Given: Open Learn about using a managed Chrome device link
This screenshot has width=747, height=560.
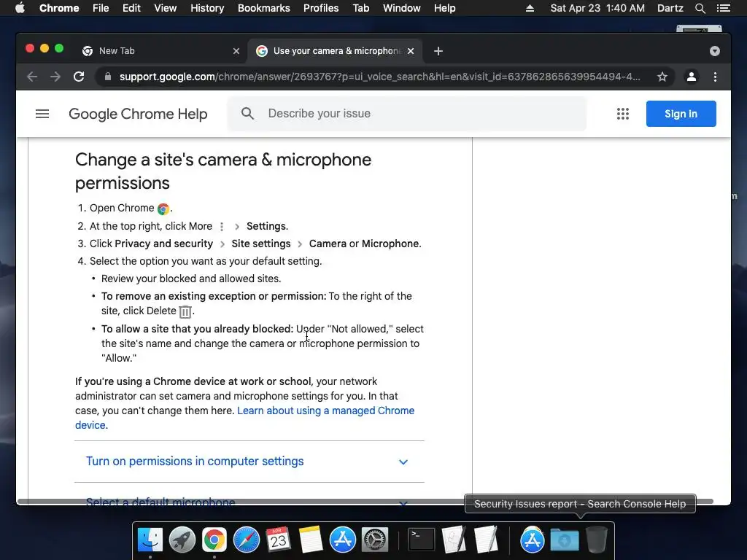Looking at the screenshot, I should (x=326, y=411).
